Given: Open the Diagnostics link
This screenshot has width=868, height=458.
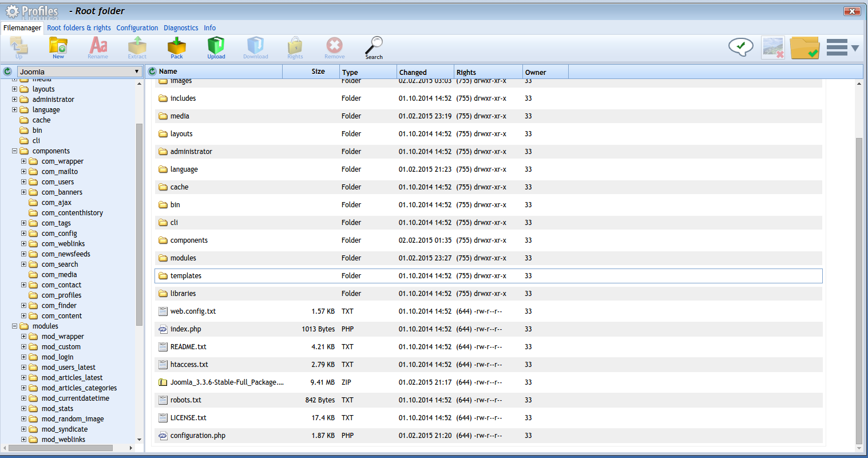Looking at the screenshot, I should 181,27.
